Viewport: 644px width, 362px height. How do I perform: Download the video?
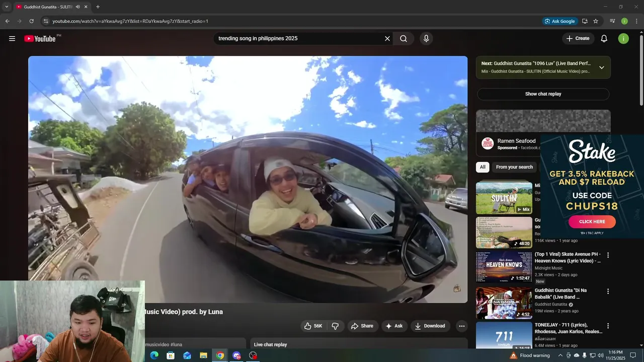click(430, 326)
